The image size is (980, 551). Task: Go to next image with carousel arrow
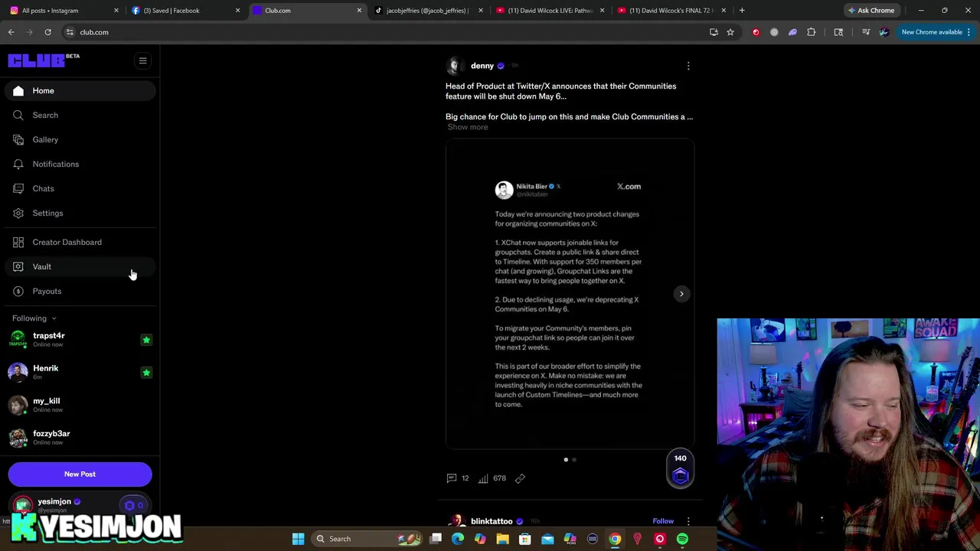coord(681,294)
